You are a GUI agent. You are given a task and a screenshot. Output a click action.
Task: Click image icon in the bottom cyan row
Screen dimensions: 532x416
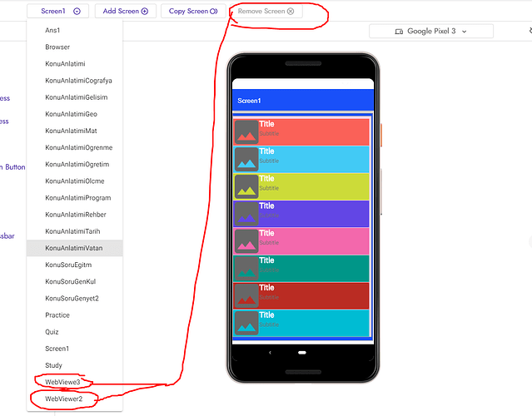click(x=246, y=323)
